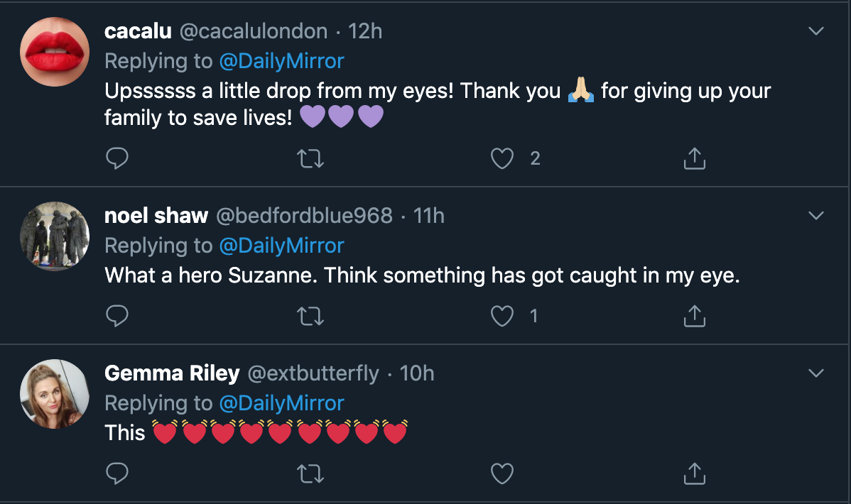
Task: Open @DailyMirror link in cacalu's reply
Action: [x=281, y=61]
